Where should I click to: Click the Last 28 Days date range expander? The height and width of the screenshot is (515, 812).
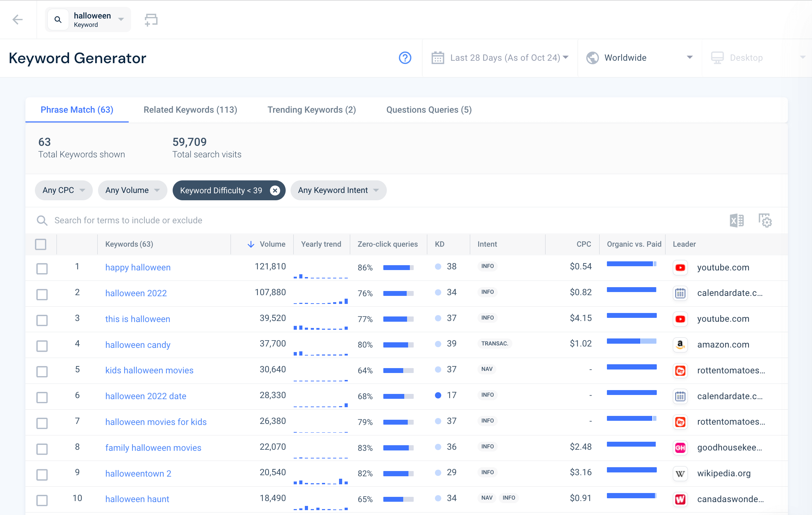[565, 58]
